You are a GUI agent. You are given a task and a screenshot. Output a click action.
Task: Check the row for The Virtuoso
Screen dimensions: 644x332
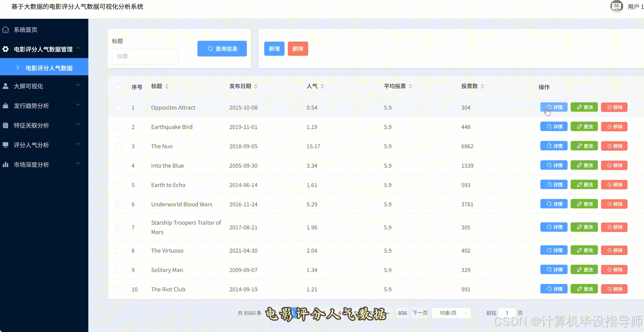[118, 251]
